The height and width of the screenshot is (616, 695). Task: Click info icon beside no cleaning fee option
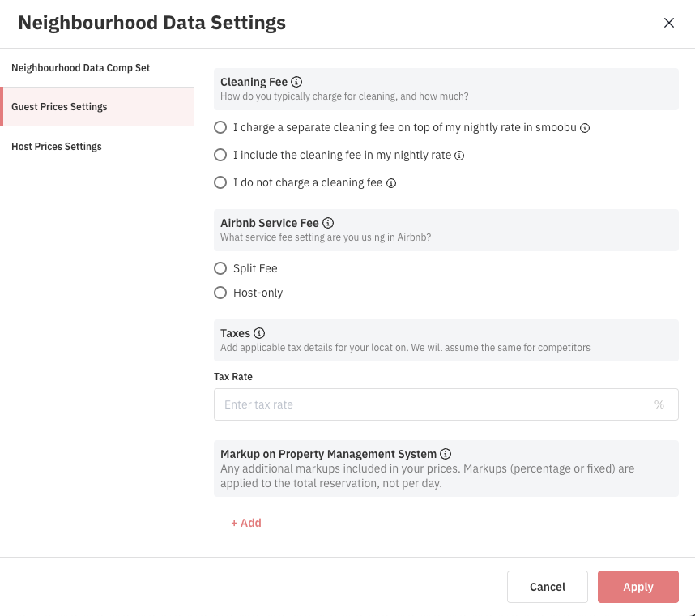click(x=391, y=183)
